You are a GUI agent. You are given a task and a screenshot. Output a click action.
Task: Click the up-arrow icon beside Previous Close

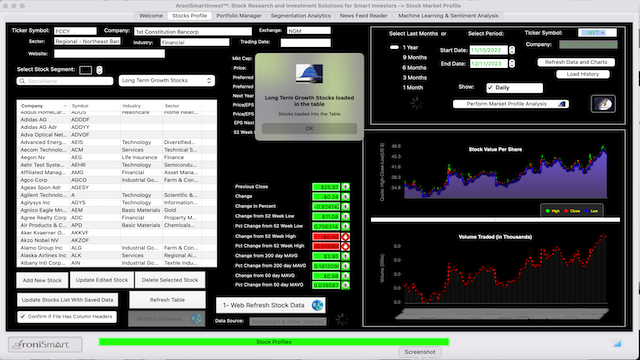(x=345, y=187)
